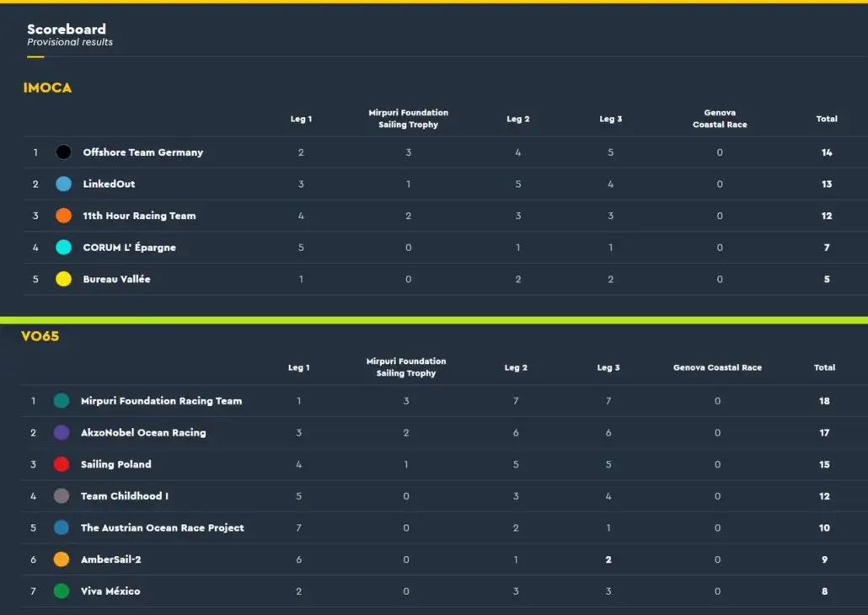
Task: Click Mirpuri Foundation Racing Team total 18
Action: 824,401
